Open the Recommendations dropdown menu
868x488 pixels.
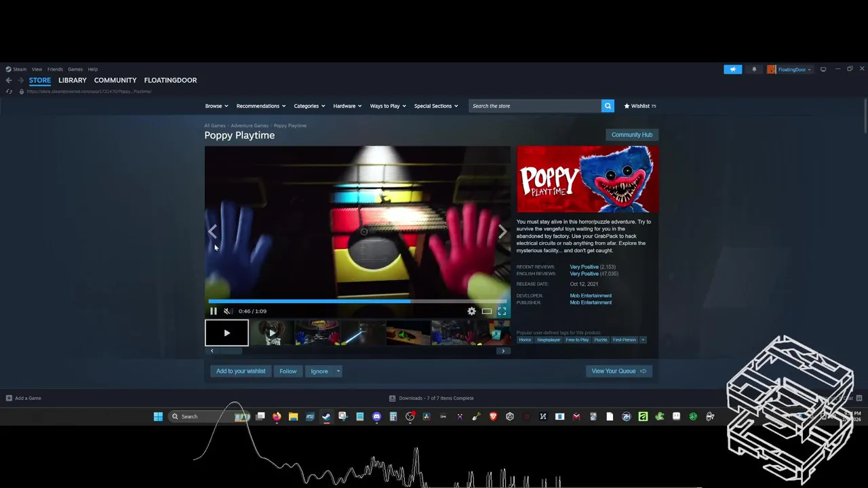pos(261,106)
